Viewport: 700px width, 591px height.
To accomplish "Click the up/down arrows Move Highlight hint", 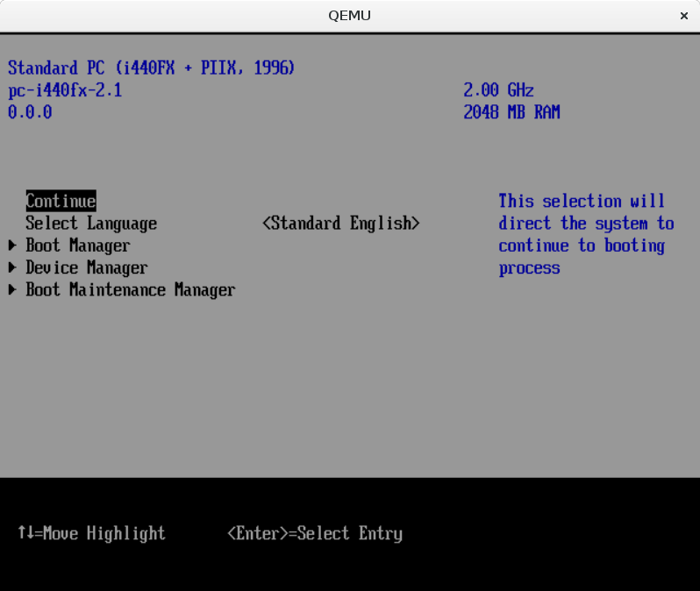I will [91, 533].
